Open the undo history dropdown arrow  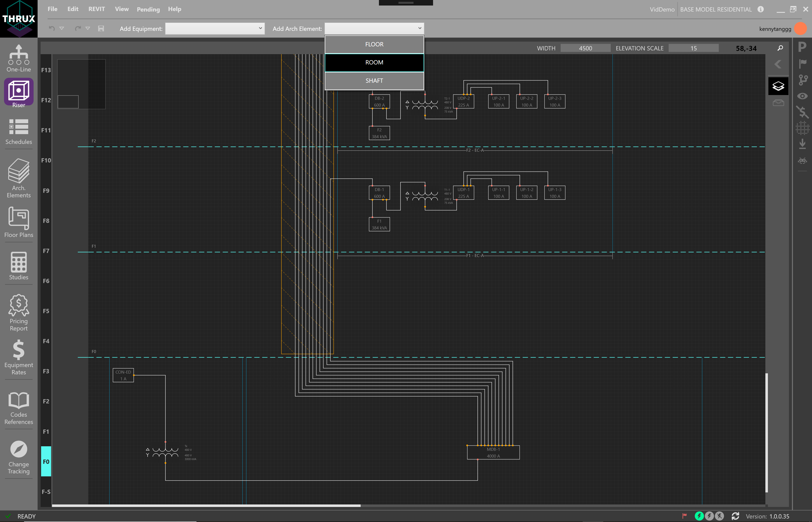(x=62, y=29)
